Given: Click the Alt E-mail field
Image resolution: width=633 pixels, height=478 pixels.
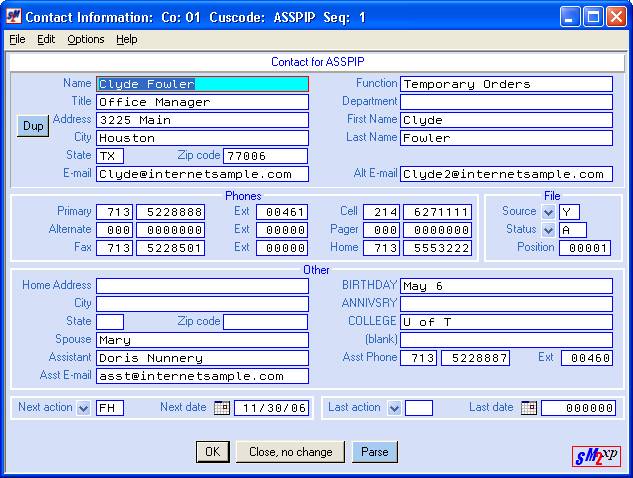Looking at the screenshot, I should tap(507, 174).
